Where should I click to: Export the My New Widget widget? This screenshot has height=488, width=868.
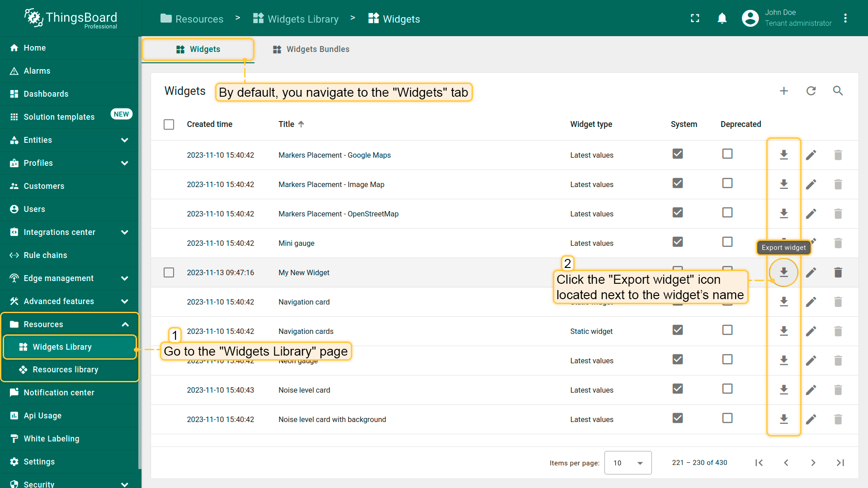pyautogui.click(x=783, y=272)
